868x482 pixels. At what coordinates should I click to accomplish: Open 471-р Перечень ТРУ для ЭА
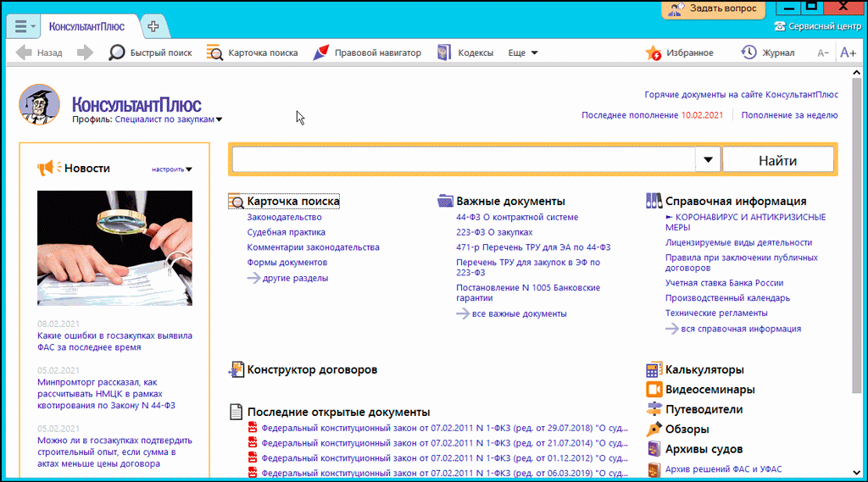(533, 247)
